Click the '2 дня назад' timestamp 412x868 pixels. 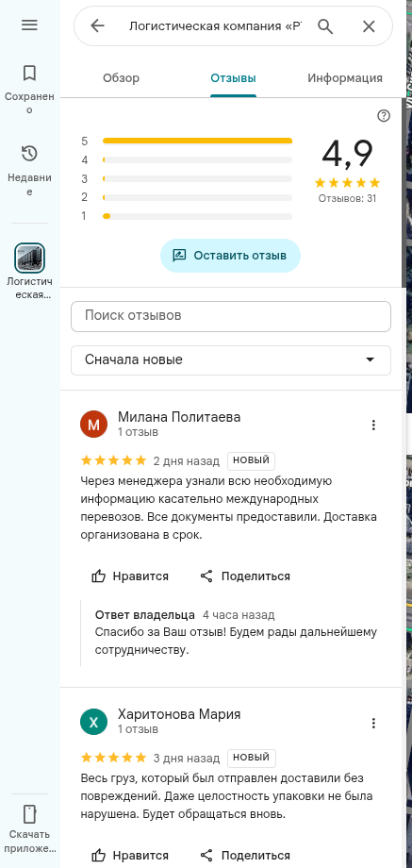click(187, 461)
